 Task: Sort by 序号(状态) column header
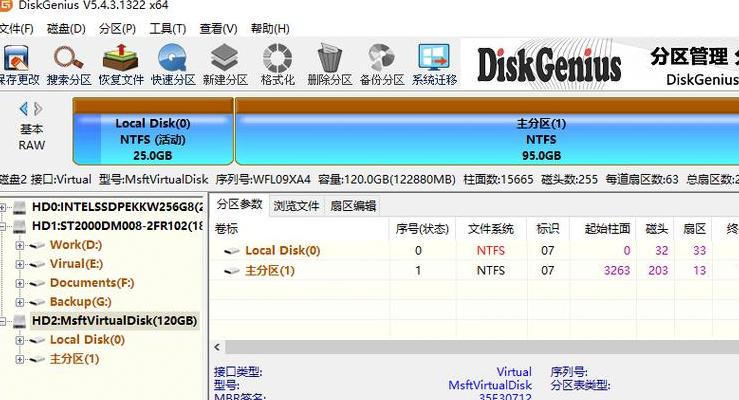point(422,229)
